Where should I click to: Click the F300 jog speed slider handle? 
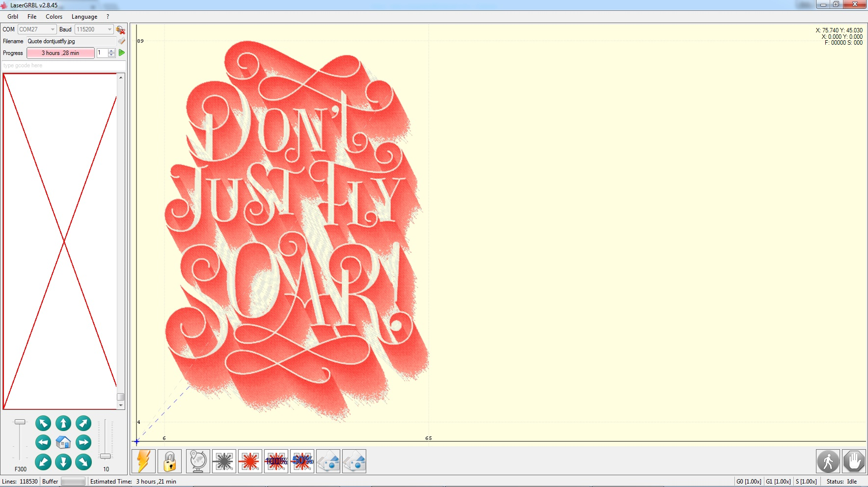tap(20, 422)
